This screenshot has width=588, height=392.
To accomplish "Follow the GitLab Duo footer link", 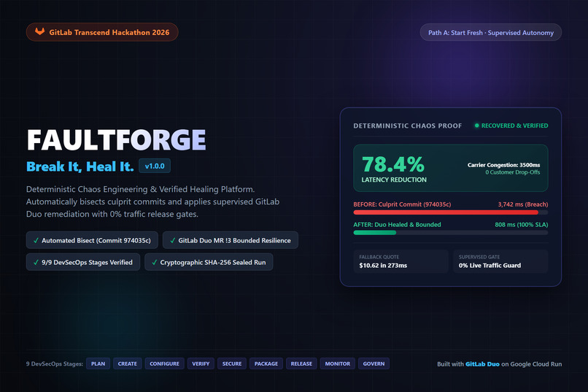I will coord(482,364).
